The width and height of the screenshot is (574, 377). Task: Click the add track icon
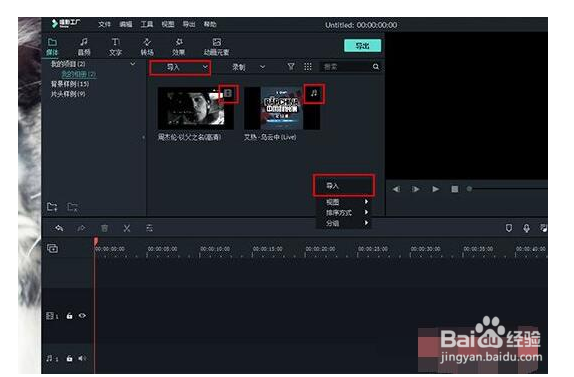(52, 249)
